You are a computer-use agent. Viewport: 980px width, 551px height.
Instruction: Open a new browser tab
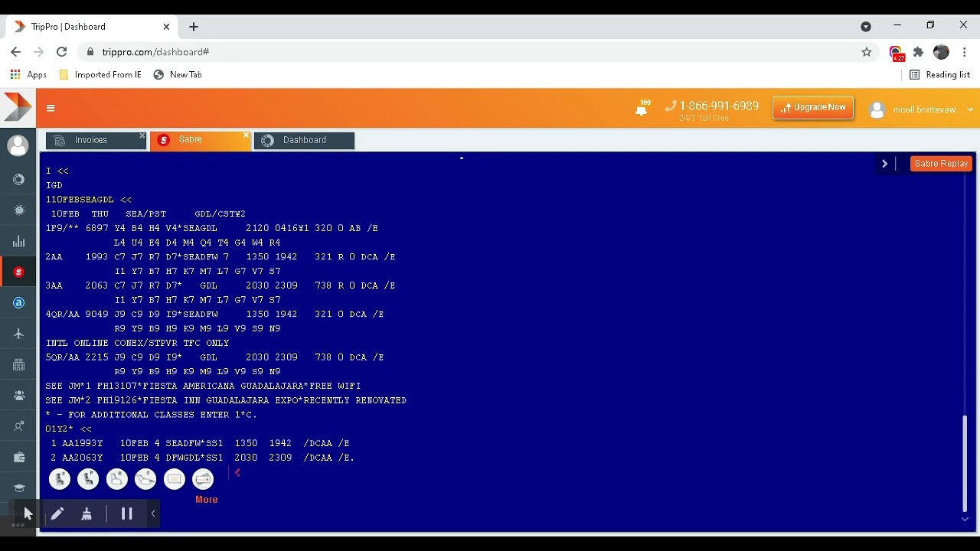(194, 27)
